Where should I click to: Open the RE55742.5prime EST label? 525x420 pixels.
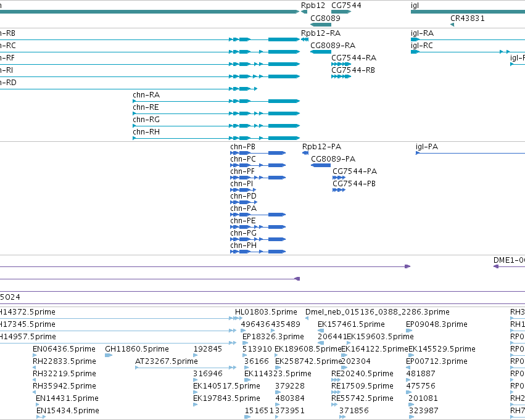(x=362, y=398)
